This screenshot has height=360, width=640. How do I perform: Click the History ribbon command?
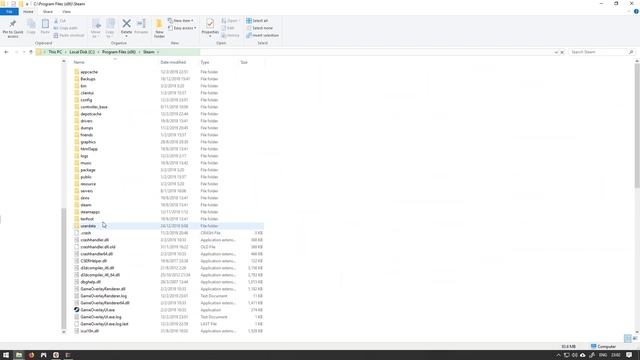point(231,36)
